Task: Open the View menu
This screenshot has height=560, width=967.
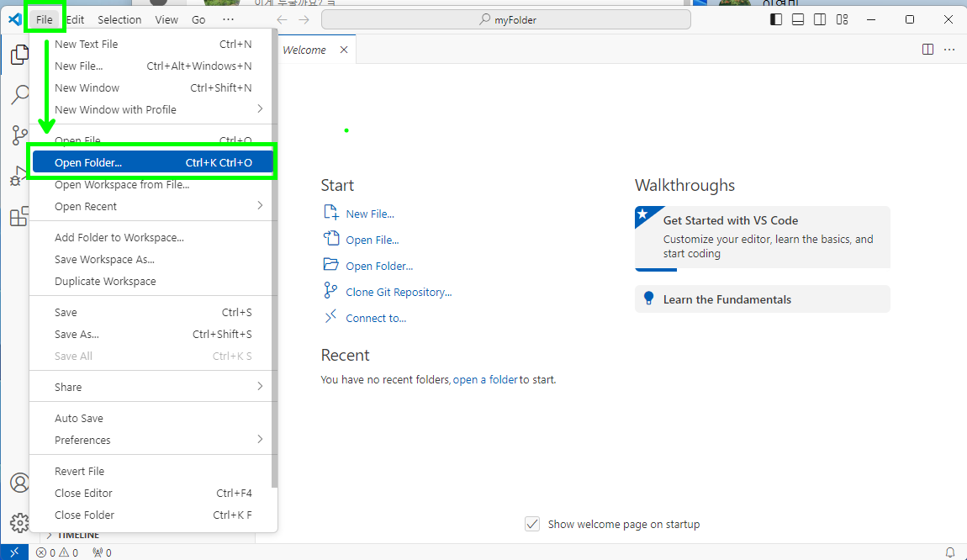Action: (x=166, y=19)
